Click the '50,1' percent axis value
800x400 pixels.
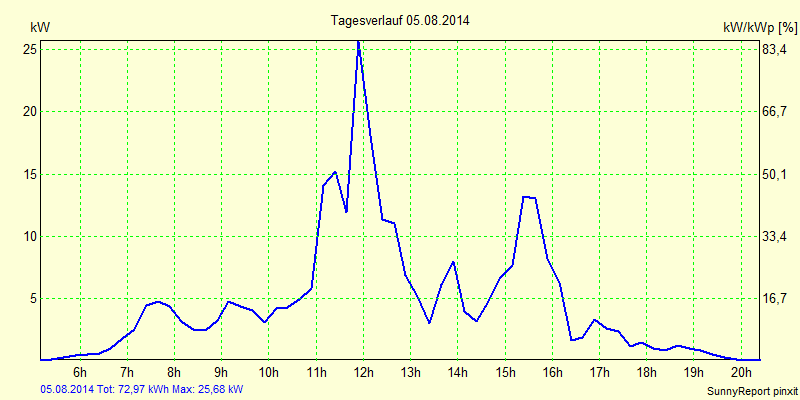pyautogui.click(x=774, y=174)
